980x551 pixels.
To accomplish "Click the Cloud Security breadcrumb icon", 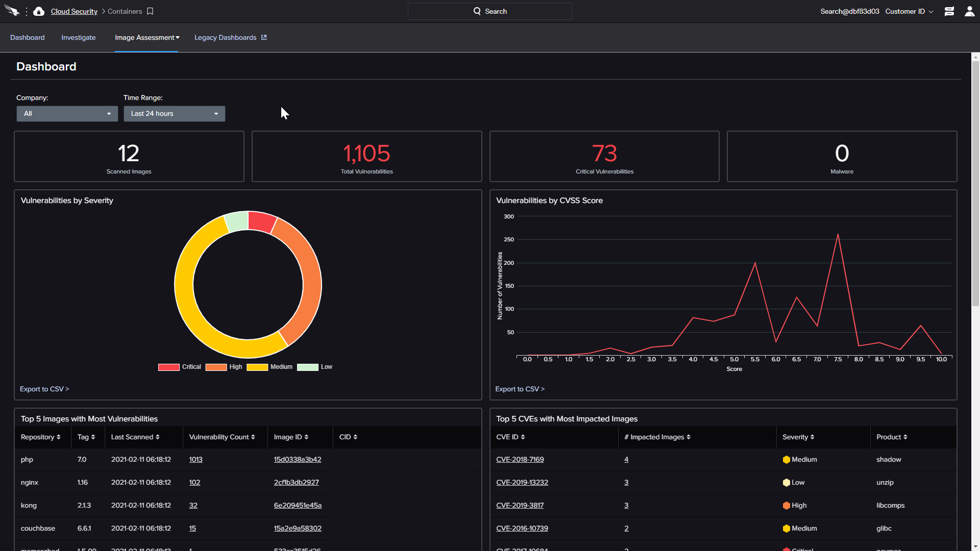I will [x=39, y=11].
